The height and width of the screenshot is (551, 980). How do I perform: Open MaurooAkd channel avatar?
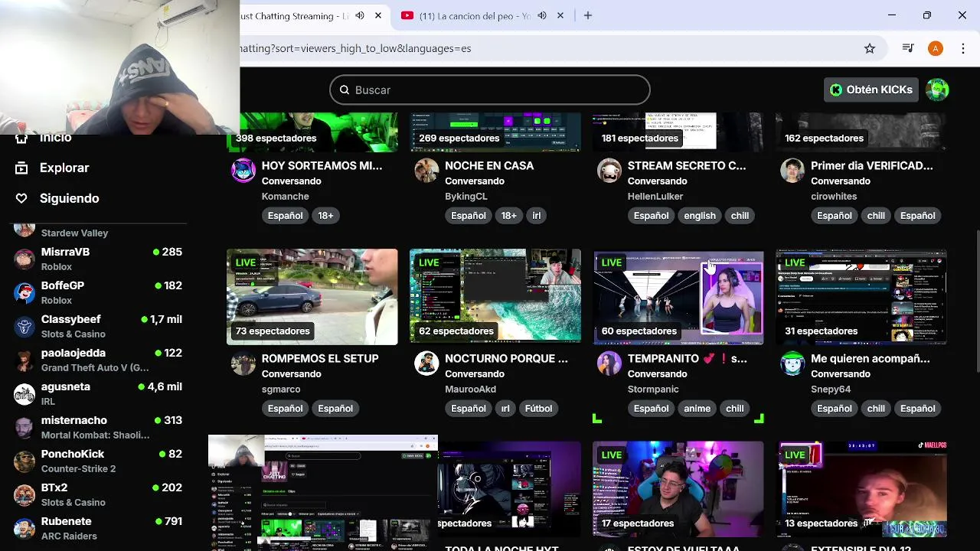pos(426,363)
